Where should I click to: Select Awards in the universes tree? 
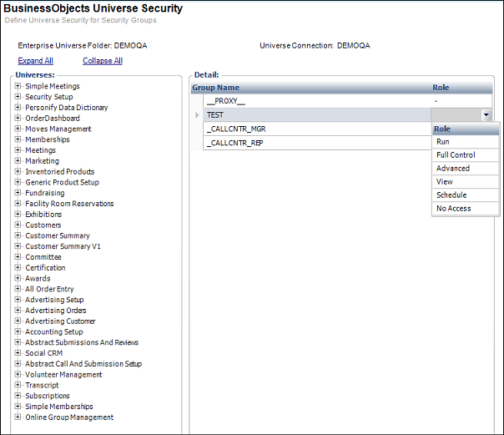coord(38,278)
